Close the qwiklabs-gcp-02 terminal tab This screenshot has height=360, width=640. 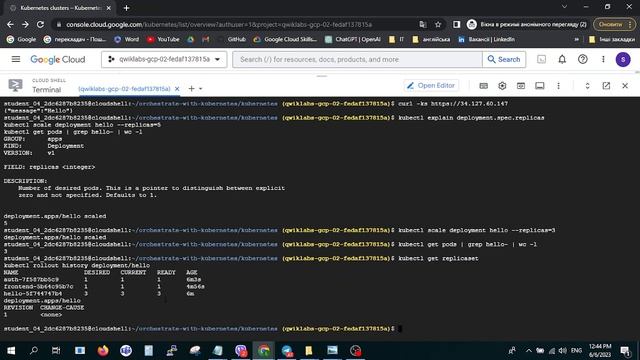coord(177,89)
